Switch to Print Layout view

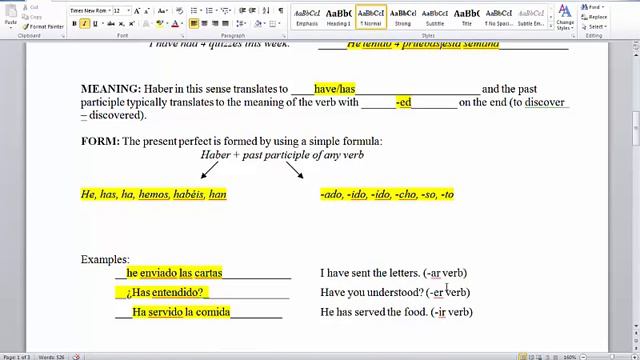pyautogui.click(x=522, y=357)
